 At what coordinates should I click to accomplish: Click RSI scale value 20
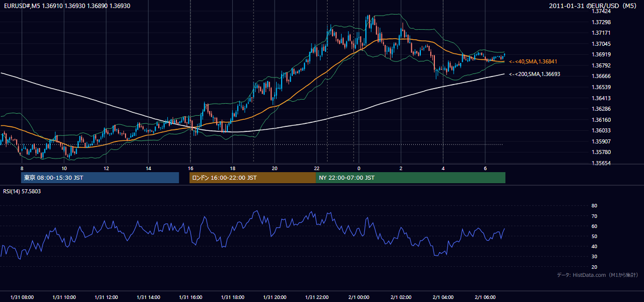pos(594,267)
